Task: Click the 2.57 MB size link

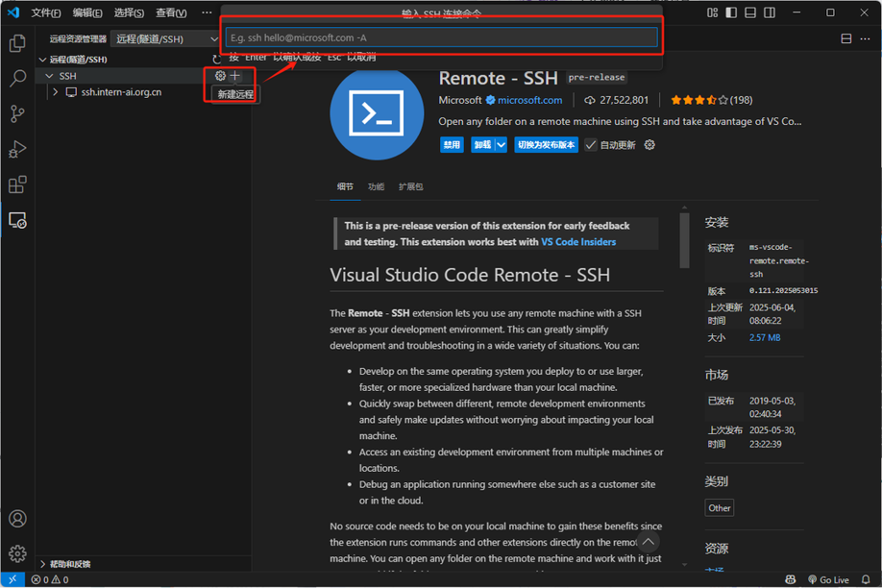Action: click(765, 337)
